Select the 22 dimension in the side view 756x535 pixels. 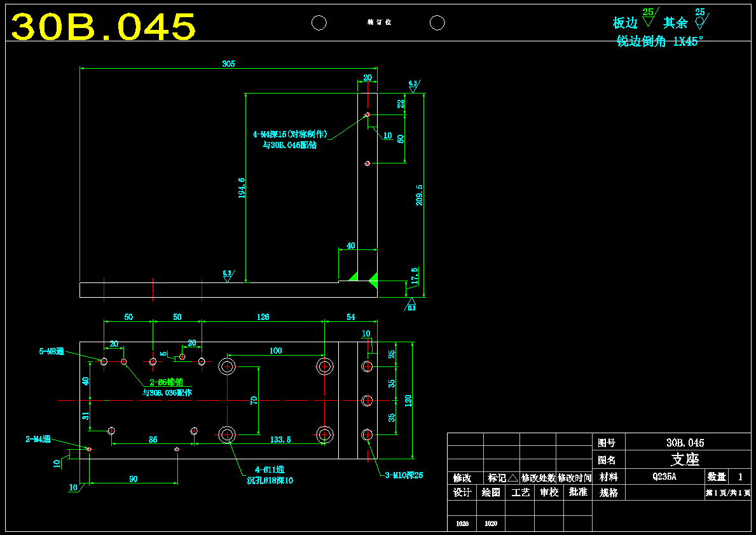pyautogui.click(x=401, y=104)
